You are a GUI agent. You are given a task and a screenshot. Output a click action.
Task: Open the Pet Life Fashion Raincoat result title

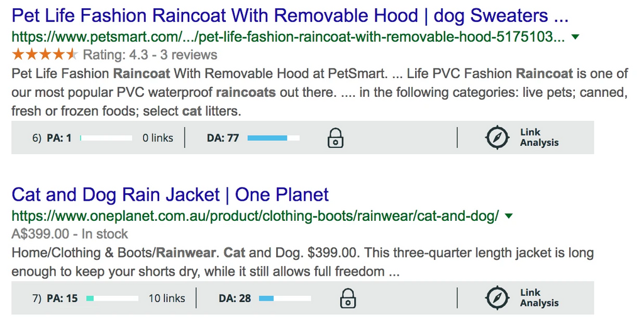(x=290, y=15)
